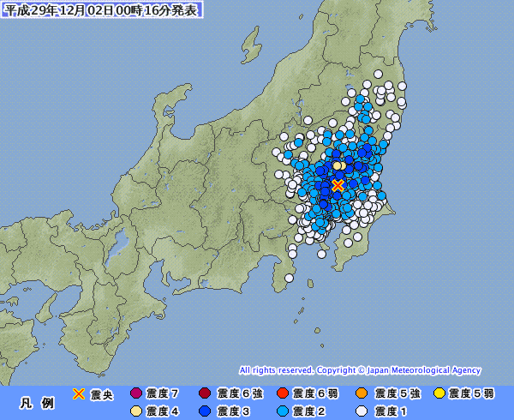Select the cream 震度4 legend swatch
514x420 pixels.
(136, 411)
